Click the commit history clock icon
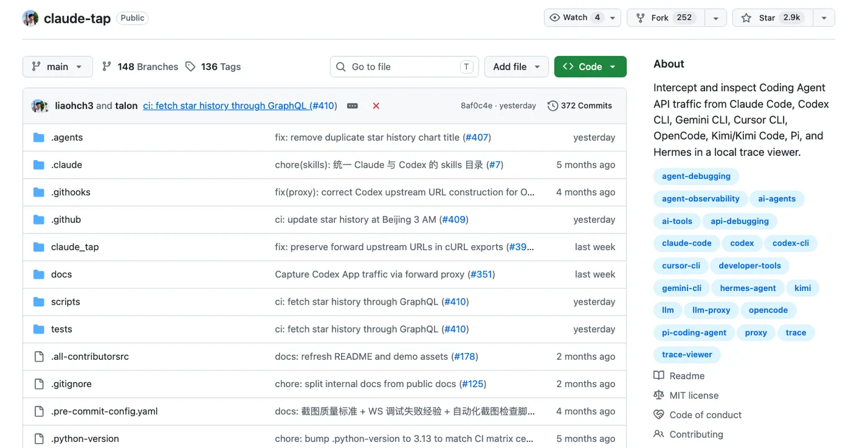Image resolution: width=868 pixels, height=448 pixels. (x=552, y=105)
